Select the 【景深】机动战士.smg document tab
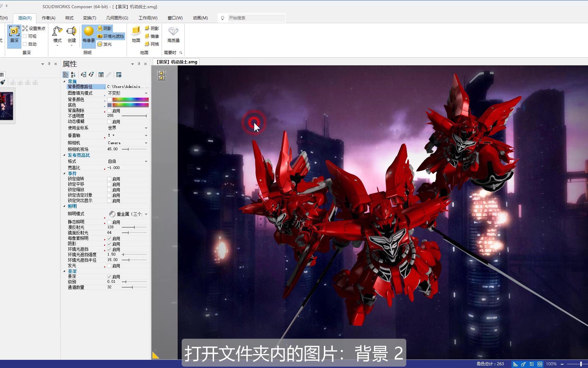This screenshot has height=368, width=588. click(x=176, y=62)
